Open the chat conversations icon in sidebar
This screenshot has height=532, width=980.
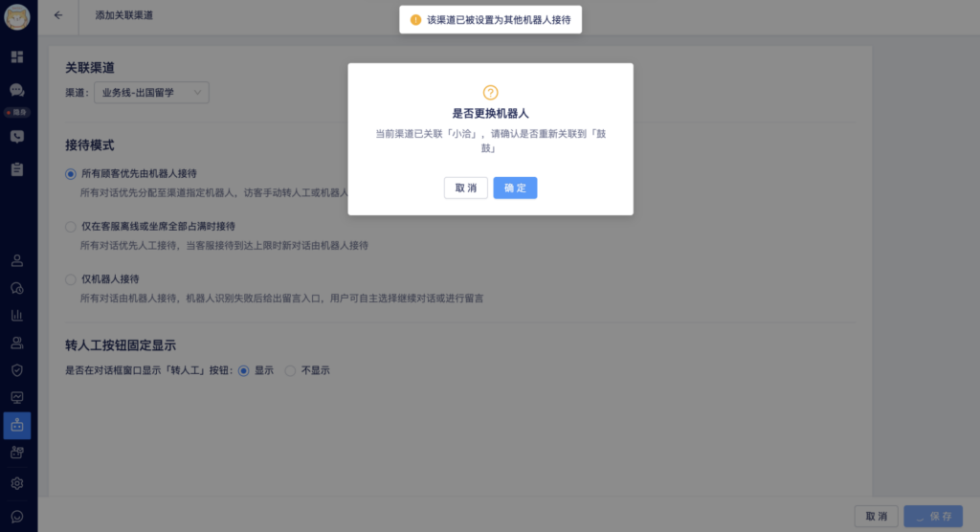pos(17,90)
